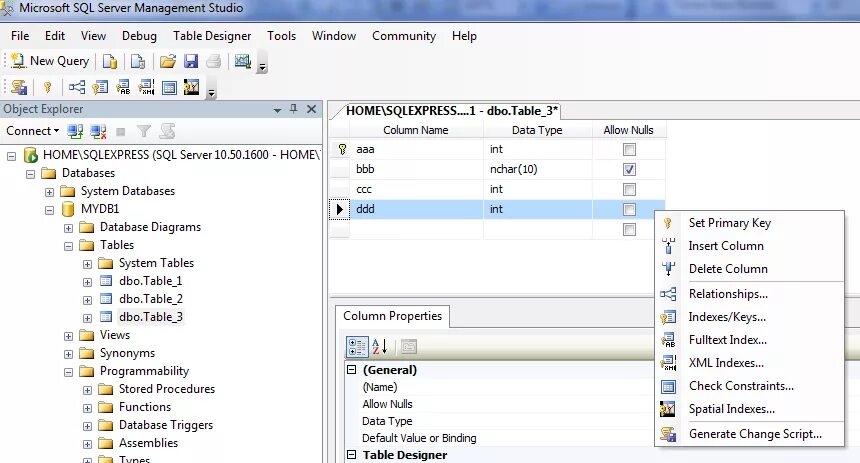The height and width of the screenshot is (463, 860).
Task: Switch to the dbo.Table_3 designer tab
Action: tap(451, 111)
